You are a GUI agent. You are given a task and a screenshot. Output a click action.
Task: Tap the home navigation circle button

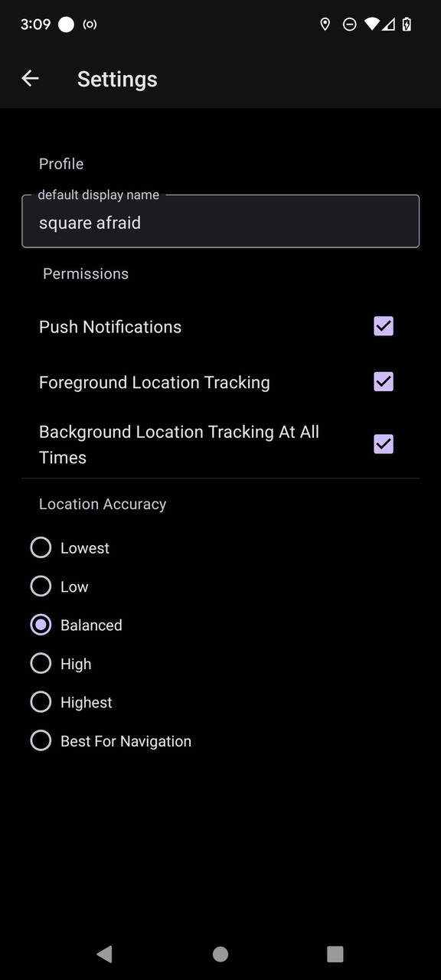(x=220, y=954)
